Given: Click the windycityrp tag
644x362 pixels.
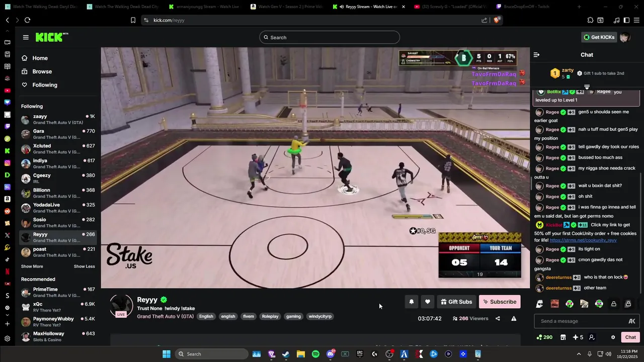Looking at the screenshot, I should (x=320, y=316).
